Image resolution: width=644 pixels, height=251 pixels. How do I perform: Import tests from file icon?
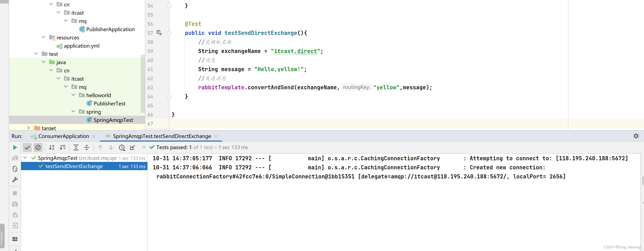pyautogui.click(x=133, y=147)
